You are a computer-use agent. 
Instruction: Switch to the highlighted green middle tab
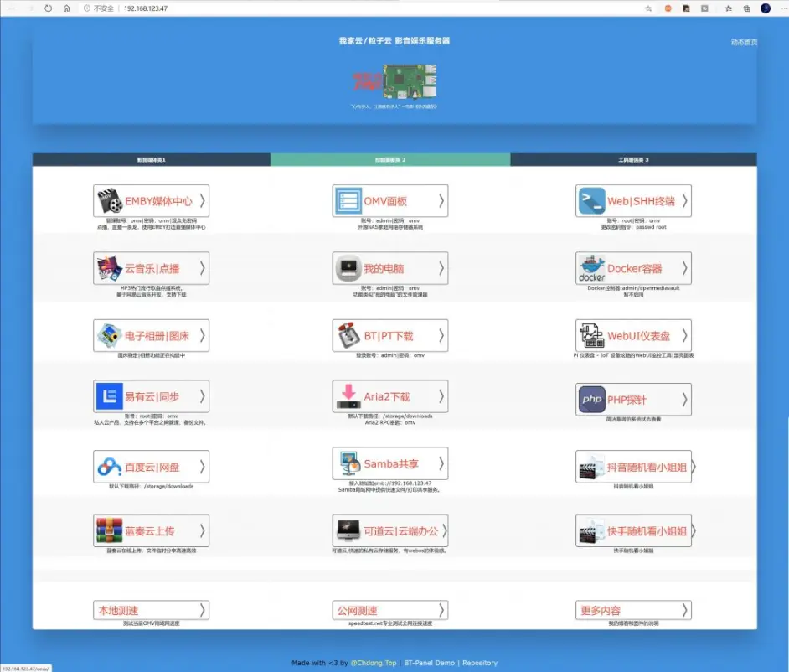click(390, 159)
